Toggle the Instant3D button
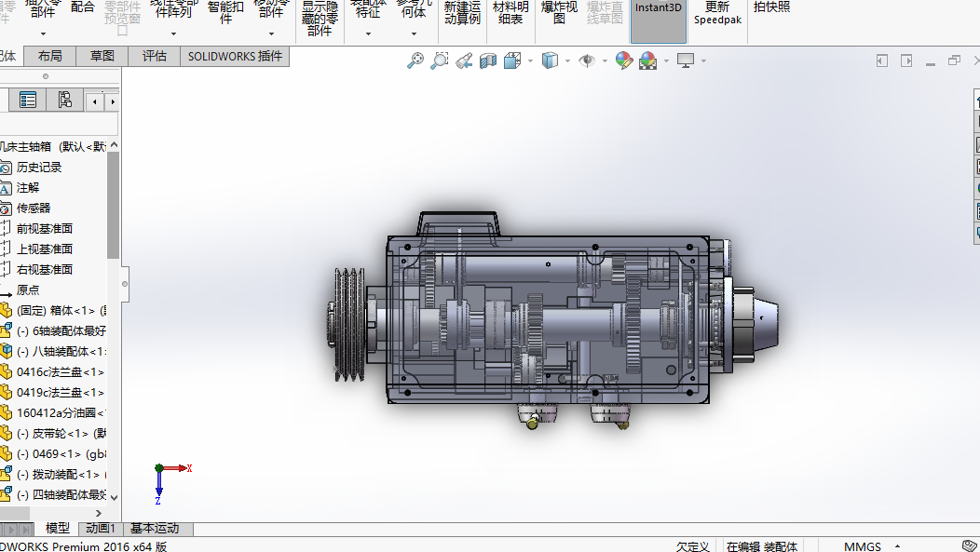Viewport: 980px width, 552px height. click(x=658, y=20)
